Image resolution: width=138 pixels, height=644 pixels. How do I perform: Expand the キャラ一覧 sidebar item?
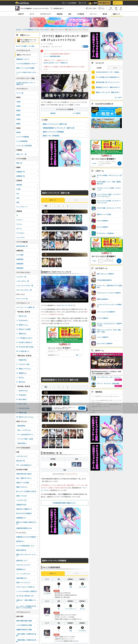point(27,93)
